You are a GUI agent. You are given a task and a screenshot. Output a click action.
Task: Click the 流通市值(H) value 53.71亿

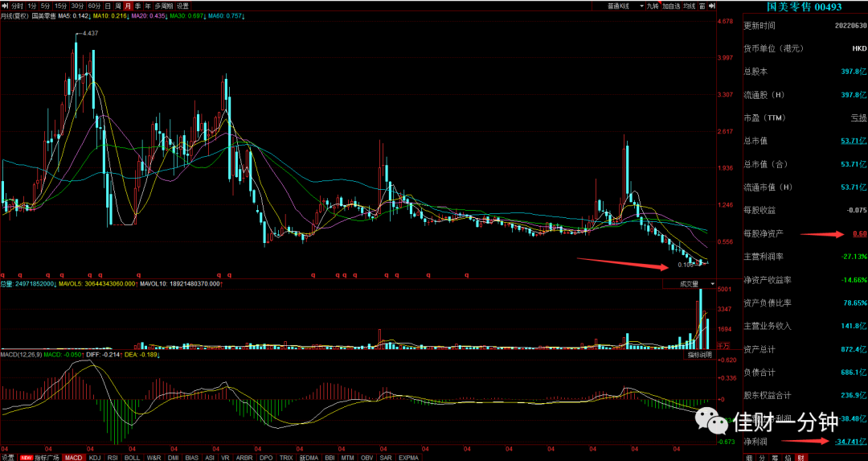854,187
